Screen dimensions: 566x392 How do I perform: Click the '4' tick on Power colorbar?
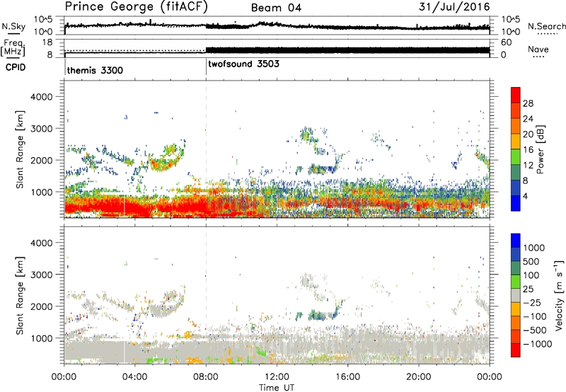click(x=525, y=196)
